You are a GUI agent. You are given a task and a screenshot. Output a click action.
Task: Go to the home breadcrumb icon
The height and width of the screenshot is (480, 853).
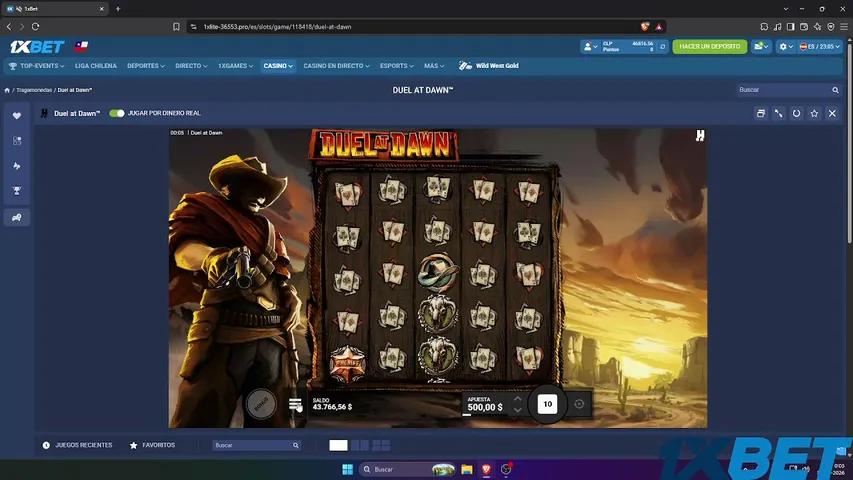(x=7, y=90)
